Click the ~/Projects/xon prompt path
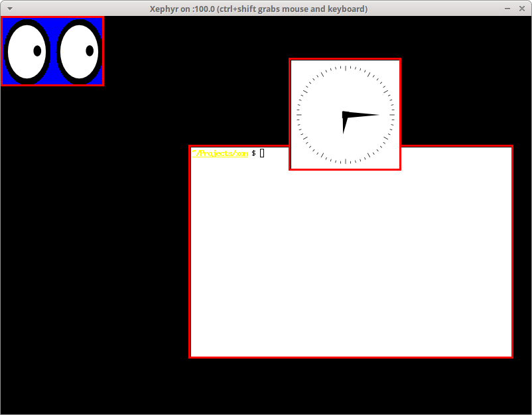This screenshot has width=532, height=415. tap(220, 153)
